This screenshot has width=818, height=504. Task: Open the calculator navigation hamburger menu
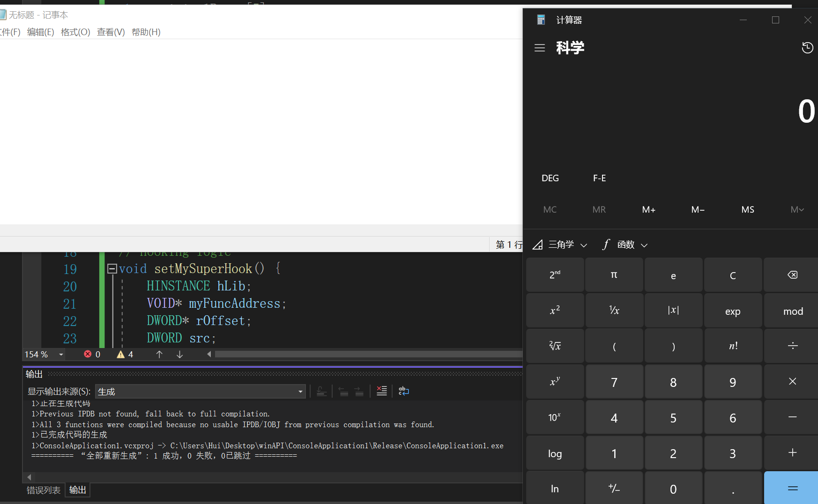[540, 48]
